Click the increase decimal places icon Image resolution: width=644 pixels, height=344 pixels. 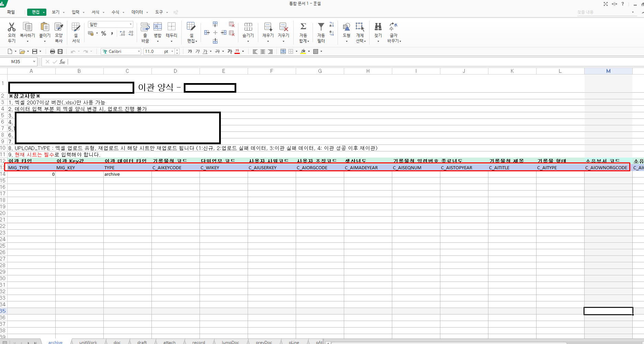[x=122, y=33]
